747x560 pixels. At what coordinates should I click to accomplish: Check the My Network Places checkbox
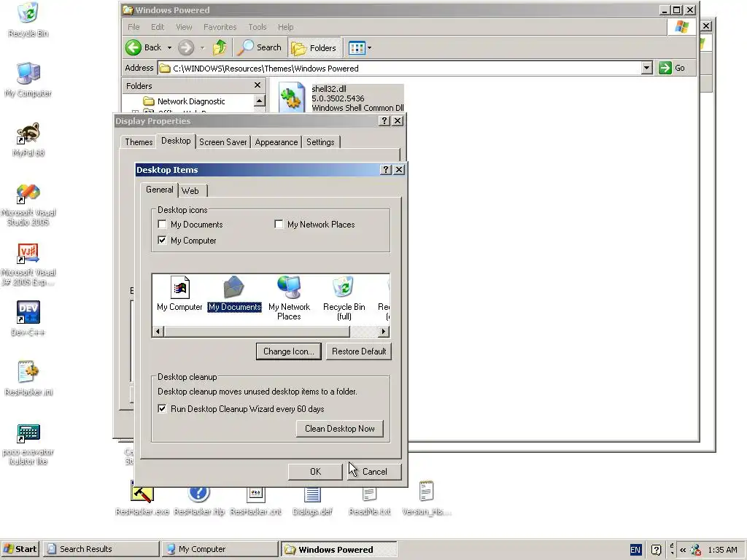pyautogui.click(x=279, y=225)
